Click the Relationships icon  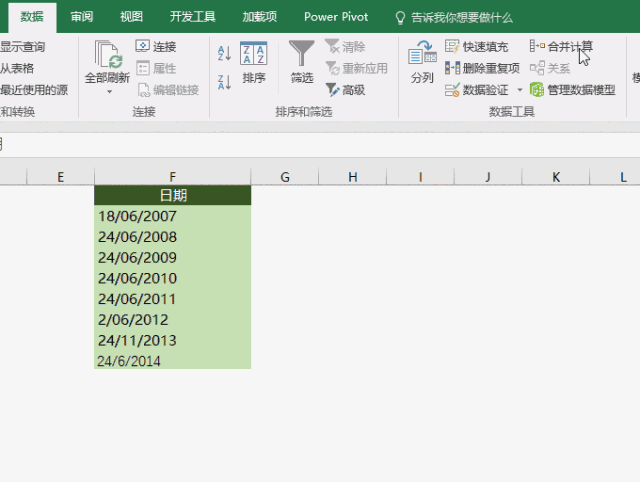(537, 68)
